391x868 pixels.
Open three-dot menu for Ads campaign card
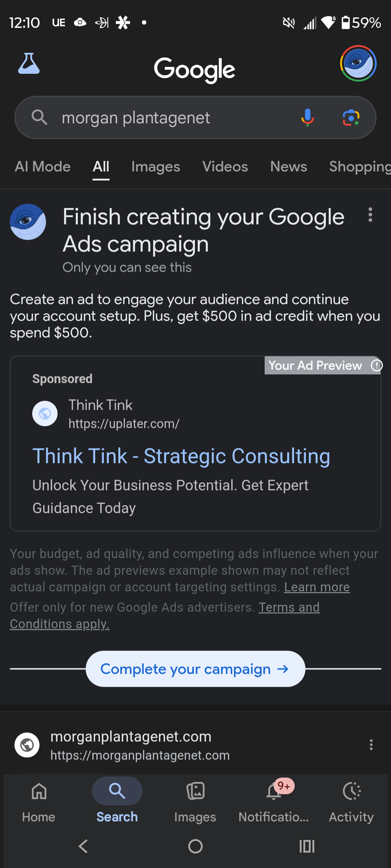(370, 215)
